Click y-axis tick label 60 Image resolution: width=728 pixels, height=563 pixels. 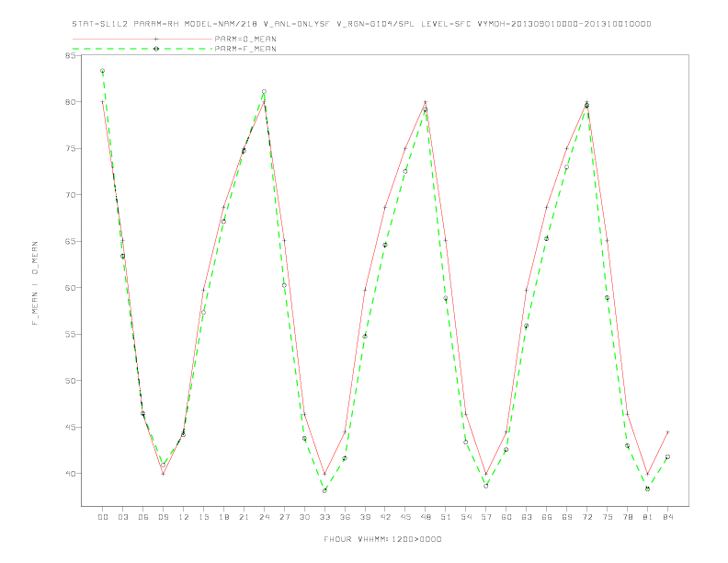(x=71, y=288)
